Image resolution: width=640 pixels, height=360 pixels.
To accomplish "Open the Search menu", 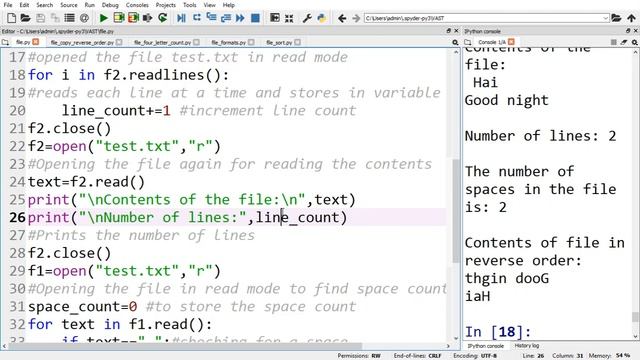I will 44,5.
